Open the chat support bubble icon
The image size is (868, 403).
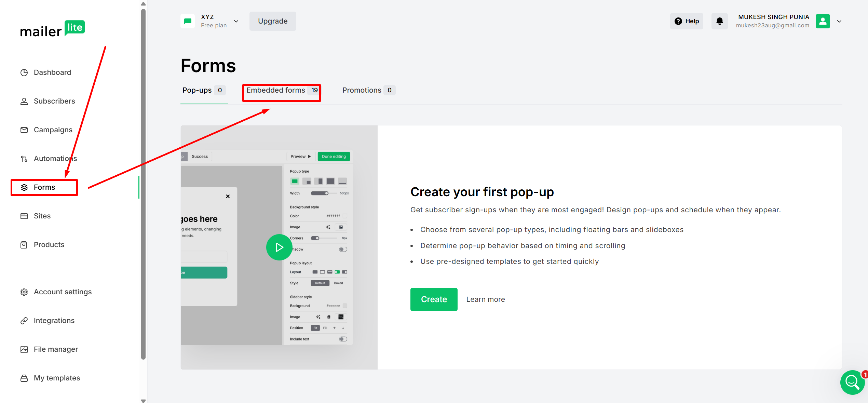point(852,382)
